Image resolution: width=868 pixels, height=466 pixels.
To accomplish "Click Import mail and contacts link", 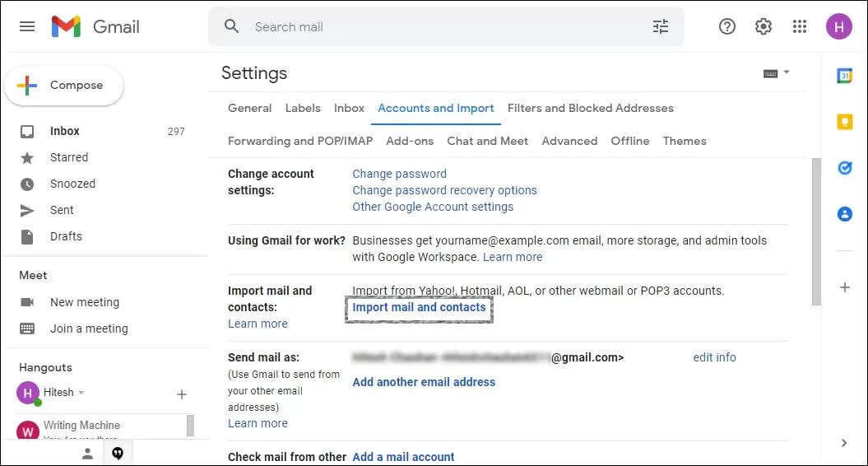I will tap(419, 307).
